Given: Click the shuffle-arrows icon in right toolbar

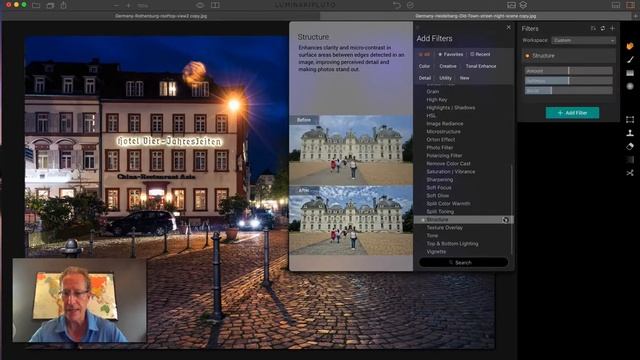Looking at the screenshot, I should coord(630,173).
